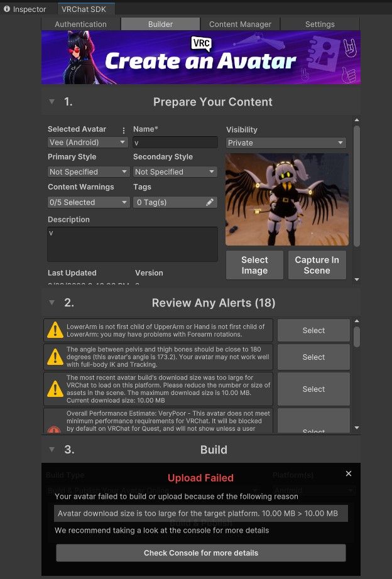Open the Primary Style dropdown
This screenshot has width=392, height=579.
click(x=89, y=171)
